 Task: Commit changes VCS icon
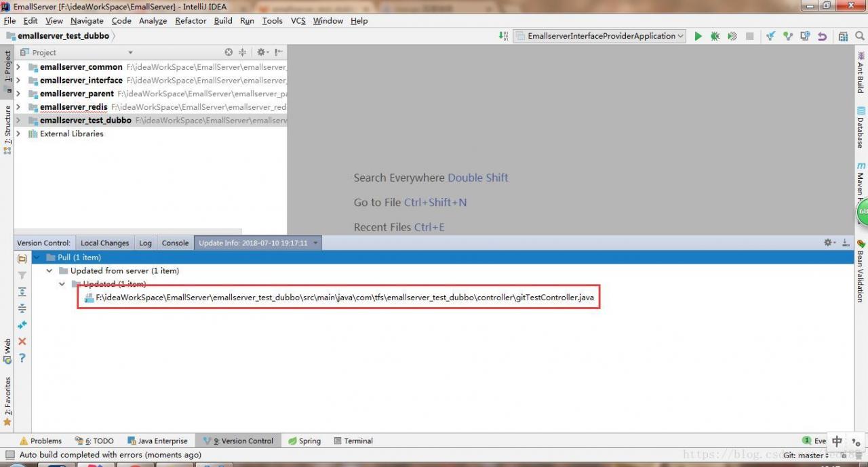coord(787,36)
